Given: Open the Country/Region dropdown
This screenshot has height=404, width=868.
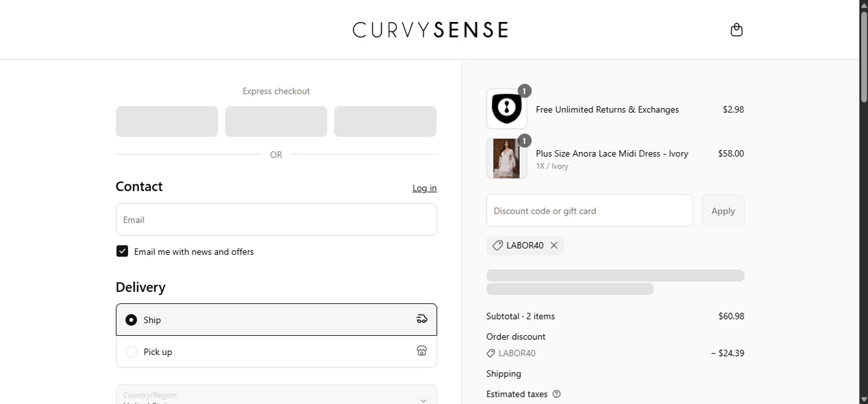Looking at the screenshot, I should tap(276, 395).
